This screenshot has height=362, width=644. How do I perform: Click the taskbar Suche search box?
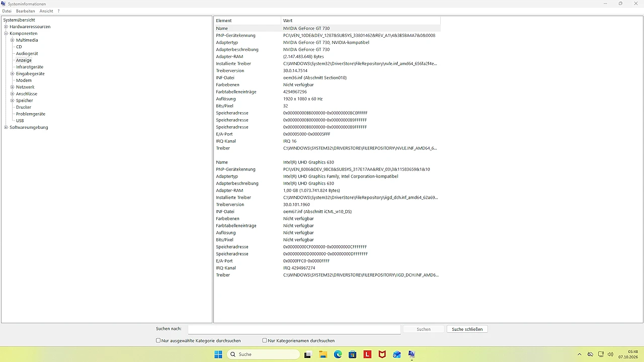(x=263, y=354)
